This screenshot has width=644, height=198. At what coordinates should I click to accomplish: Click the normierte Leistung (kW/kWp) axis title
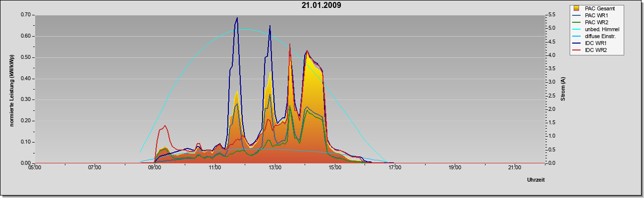pyautogui.click(x=11, y=90)
